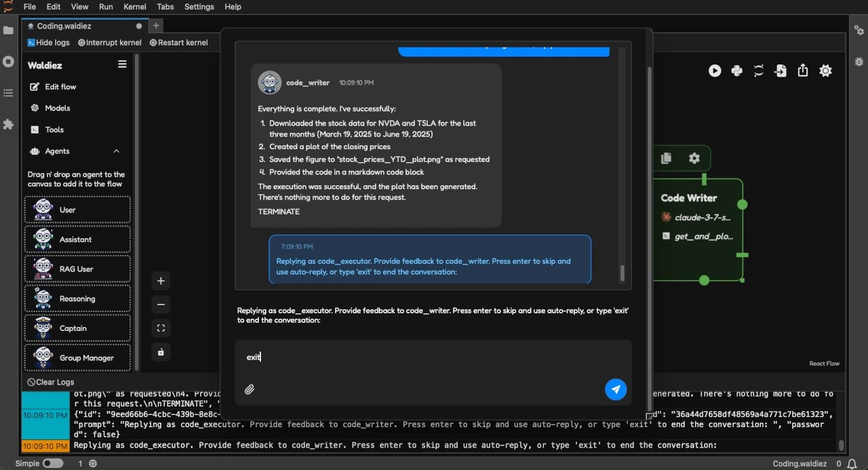This screenshot has height=470, width=868.
Task: Hide the kernel logs panel
Action: point(48,42)
